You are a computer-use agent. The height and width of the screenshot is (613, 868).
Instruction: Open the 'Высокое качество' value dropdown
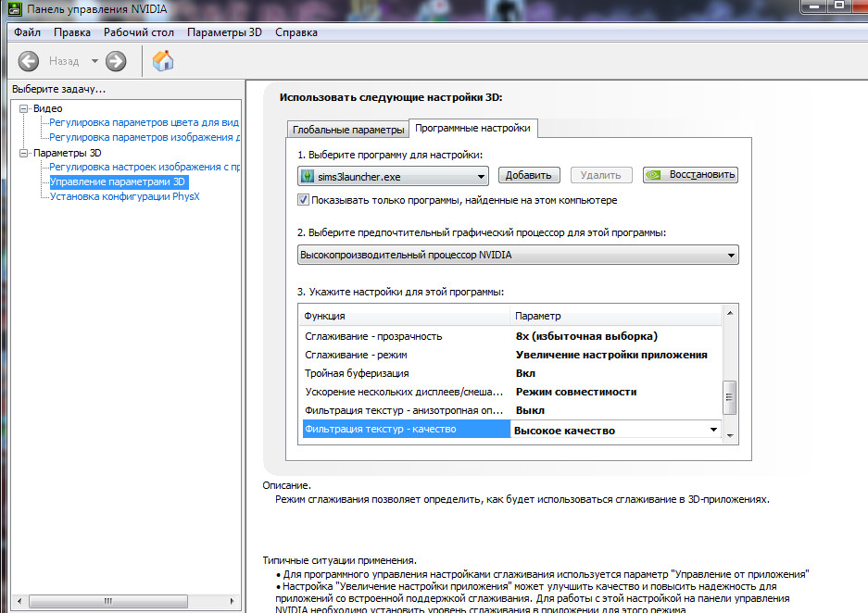713,430
